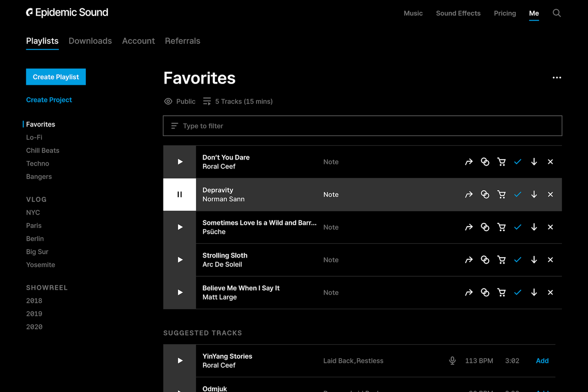The image size is (588, 392).
Task: Open the Favorites three-dots options menu
Action: 557,78
